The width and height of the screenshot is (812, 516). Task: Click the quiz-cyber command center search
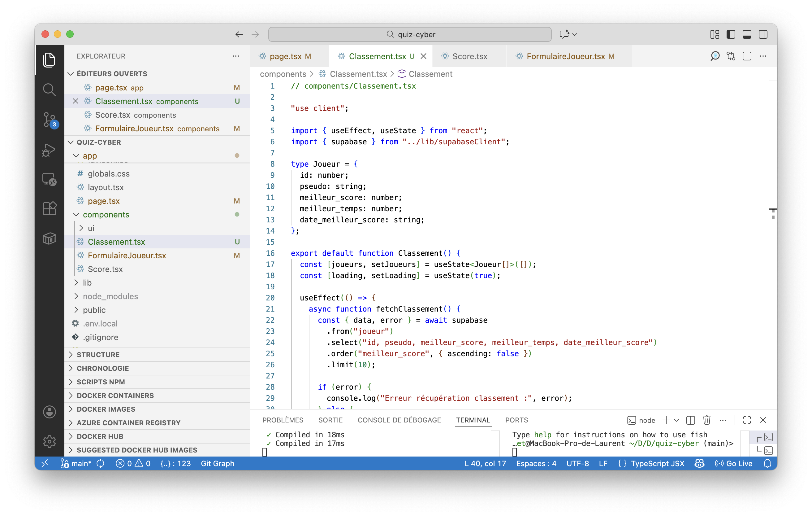pos(410,34)
